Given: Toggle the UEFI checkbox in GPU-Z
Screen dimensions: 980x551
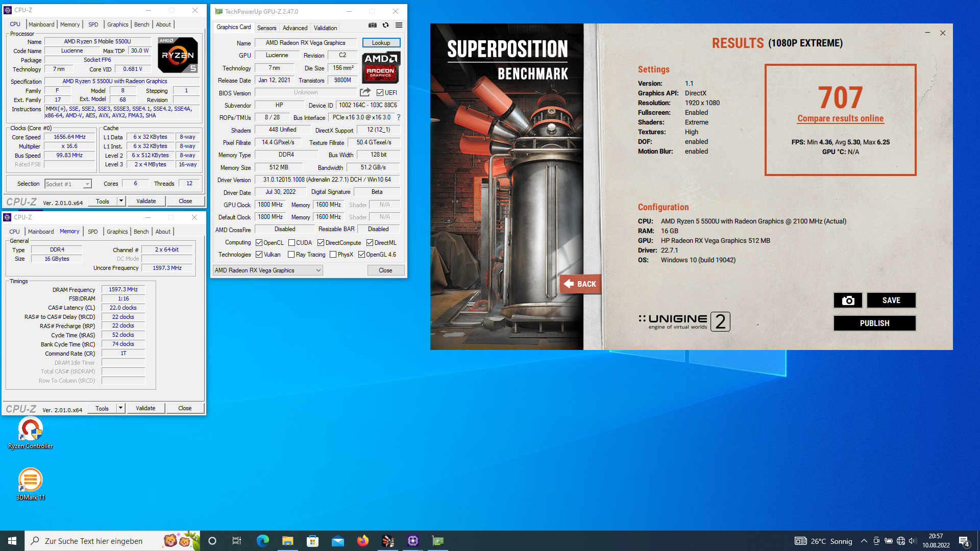Looking at the screenshot, I should (380, 92).
